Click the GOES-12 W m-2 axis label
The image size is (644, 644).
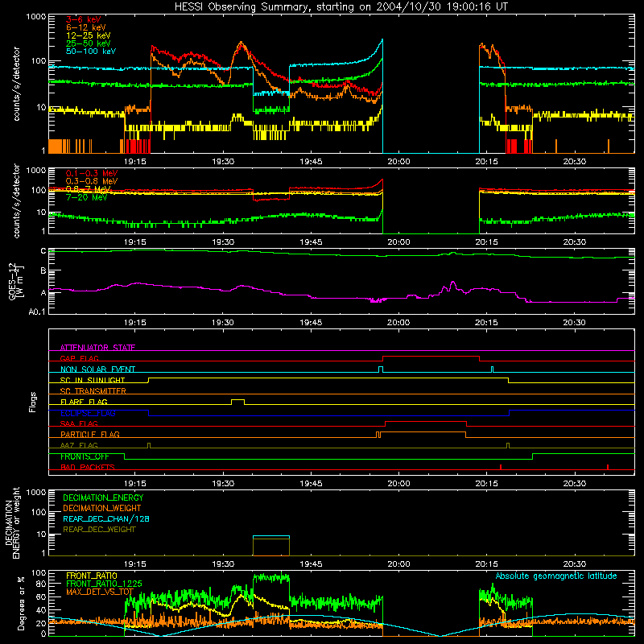(x=16, y=282)
